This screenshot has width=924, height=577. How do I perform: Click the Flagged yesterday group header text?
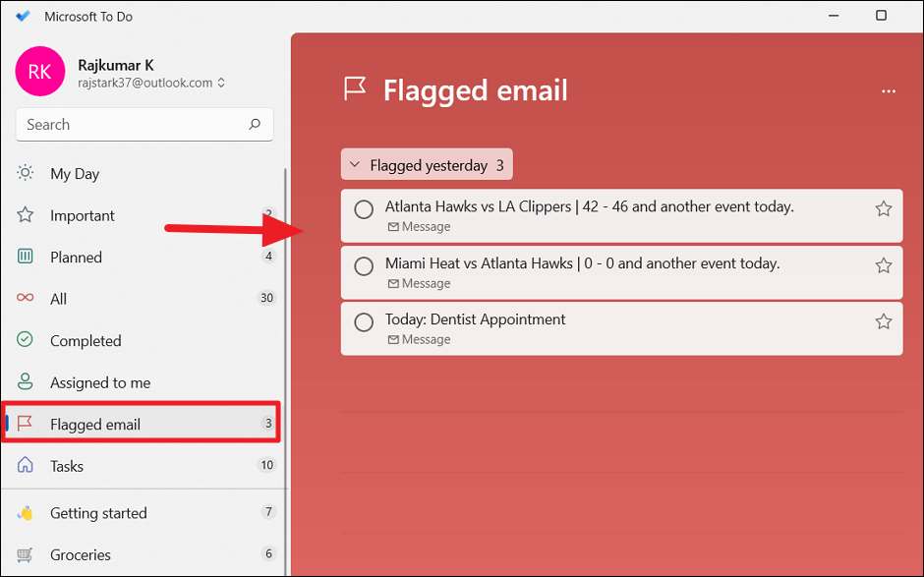pos(429,165)
